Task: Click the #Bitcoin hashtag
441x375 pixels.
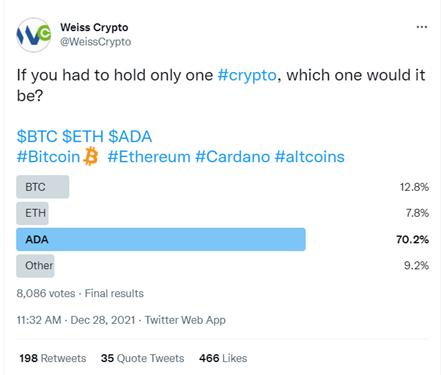Action: (48, 157)
